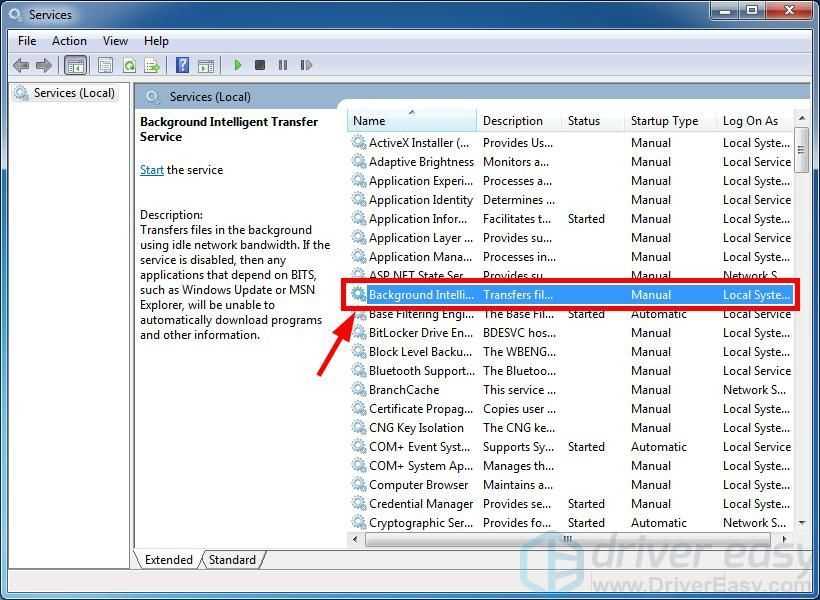This screenshot has height=600, width=820.
Task: Click gear icon of Cryptographic Ser... row
Action: pyautogui.click(x=359, y=522)
